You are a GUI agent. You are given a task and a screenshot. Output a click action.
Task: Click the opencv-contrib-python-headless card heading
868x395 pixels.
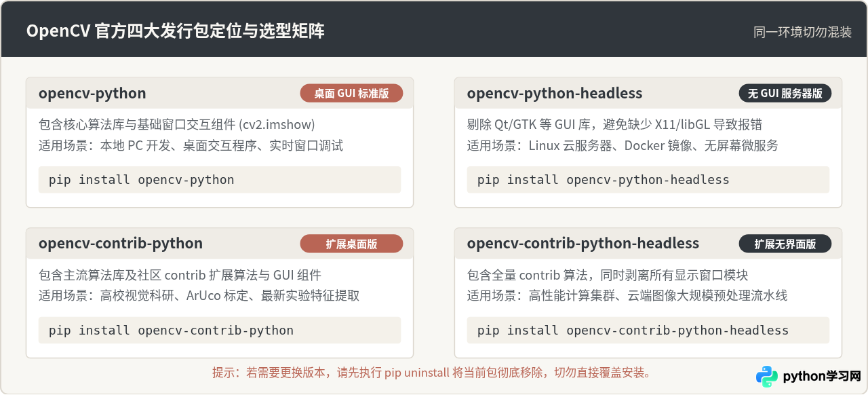583,244
